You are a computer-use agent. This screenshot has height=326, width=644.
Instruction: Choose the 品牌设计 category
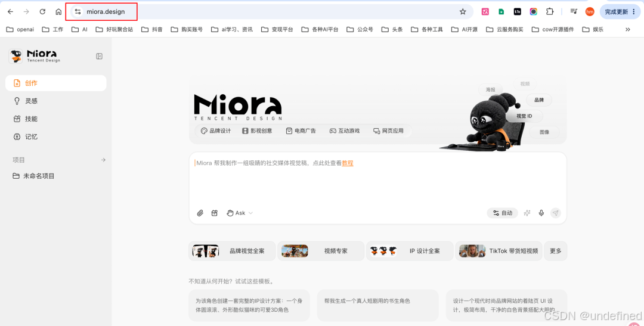pyautogui.click(x=216, y=131)
